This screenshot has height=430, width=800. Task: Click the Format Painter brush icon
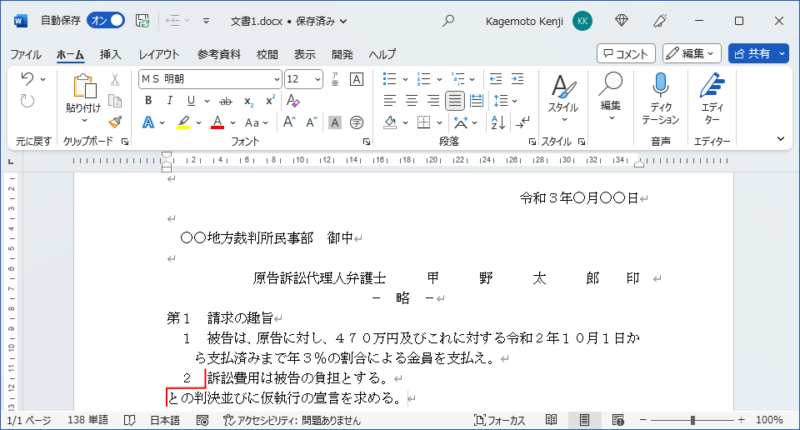pos(115,121)
